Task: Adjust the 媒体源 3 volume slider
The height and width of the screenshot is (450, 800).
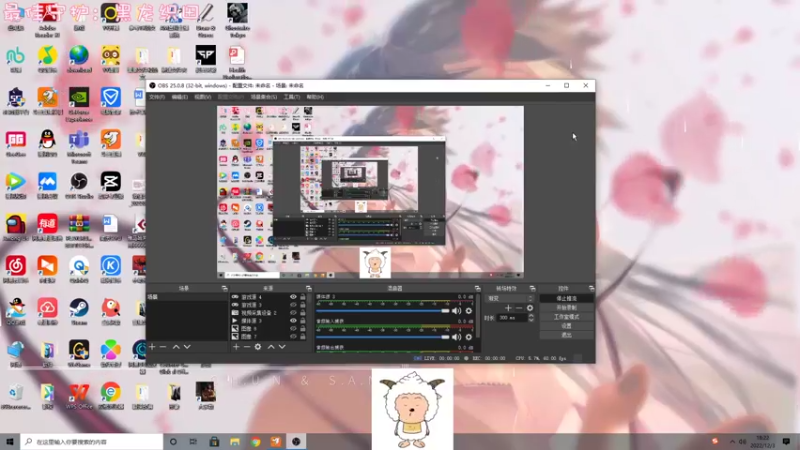Action: pyautogui.click(x=383, y=311)
